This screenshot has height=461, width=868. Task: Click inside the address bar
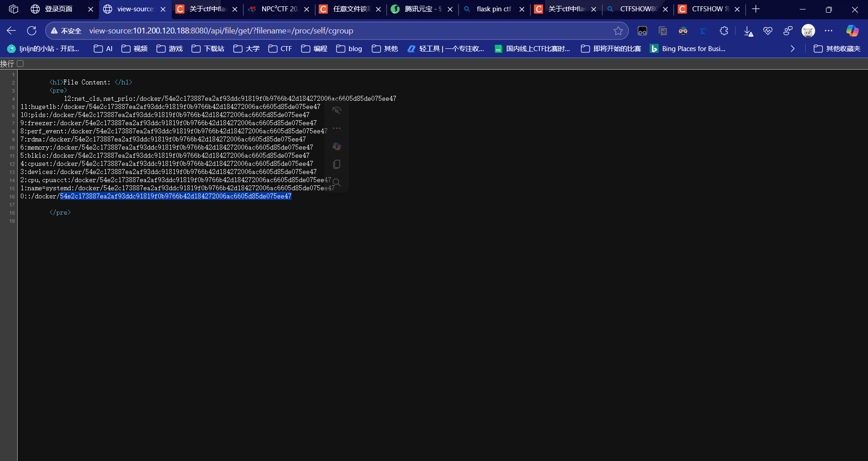[316, 31]
